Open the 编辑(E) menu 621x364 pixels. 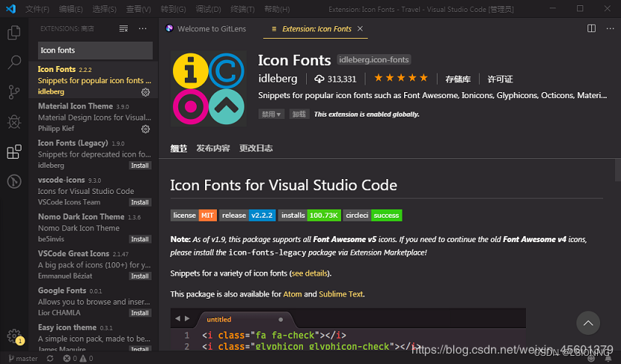[71, 9]
